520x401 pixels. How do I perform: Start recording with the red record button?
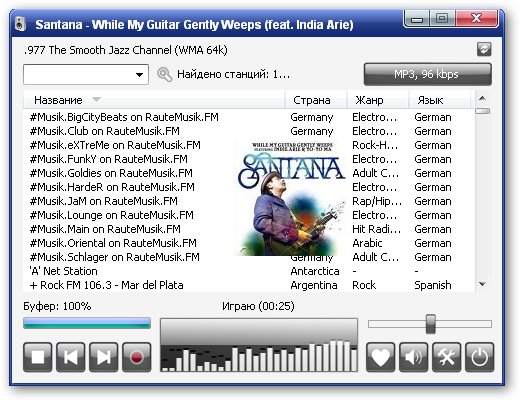pyautogui.click(x=137, y=357)
